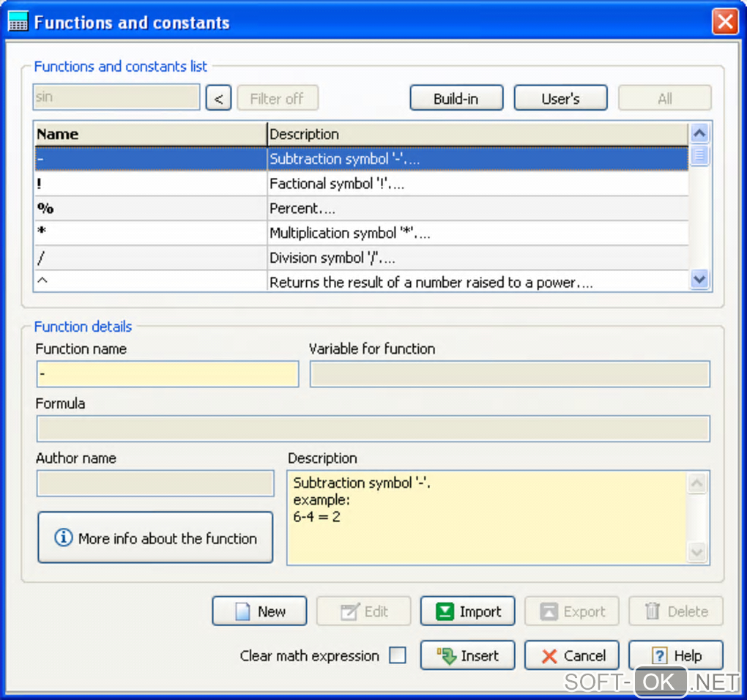Viewport: 747px width, 700px height.
Task: Click the Function name input field
Action: pos(168,374)
